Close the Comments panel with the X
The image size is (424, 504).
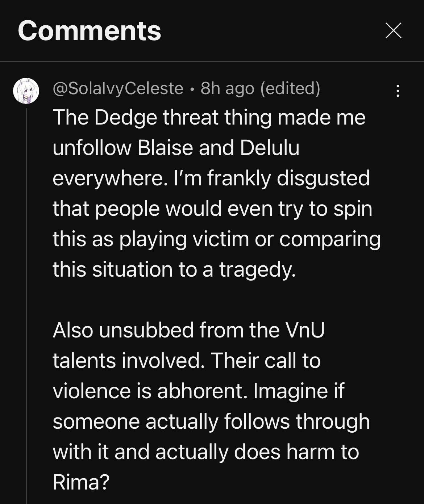coord(393,30)
